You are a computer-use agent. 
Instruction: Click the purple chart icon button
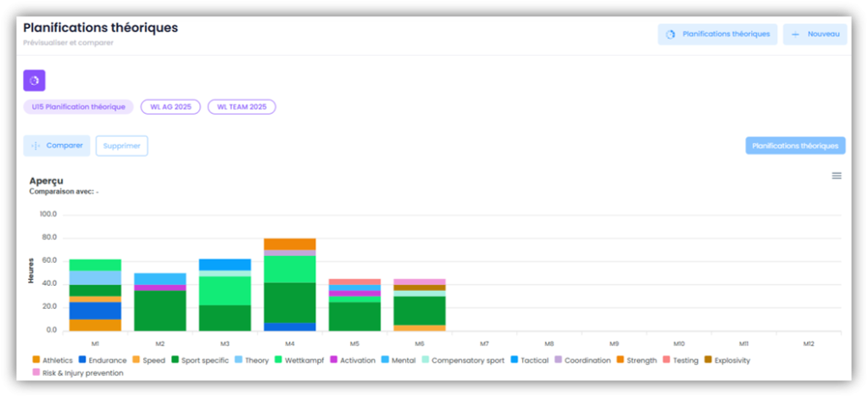coord(34,81)
